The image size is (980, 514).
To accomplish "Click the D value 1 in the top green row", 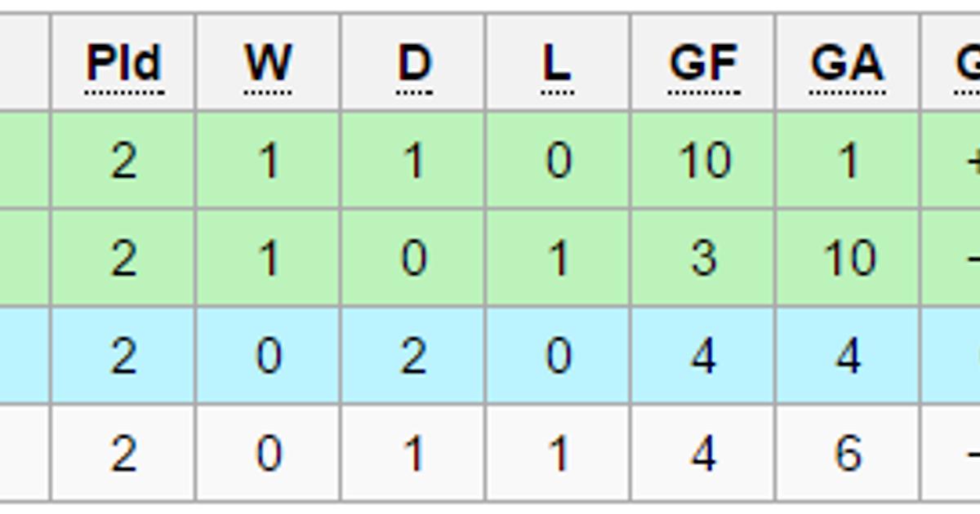I will 413,161.
